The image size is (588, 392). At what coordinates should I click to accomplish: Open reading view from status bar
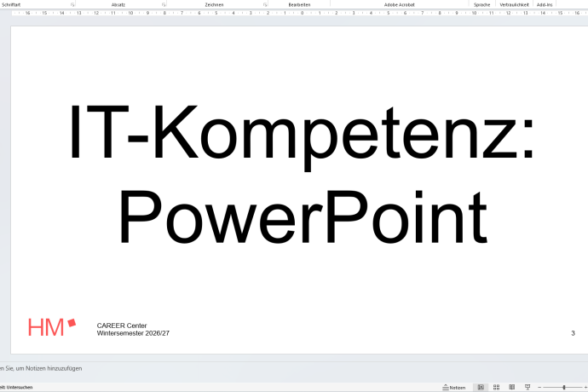512,387
